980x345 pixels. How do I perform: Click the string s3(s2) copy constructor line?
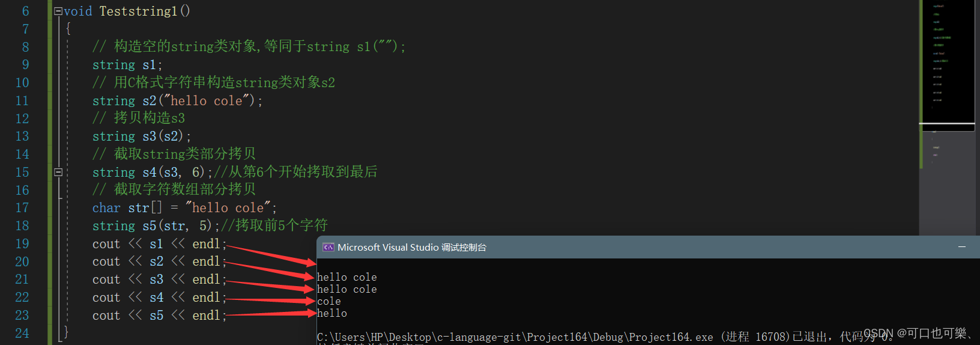(x=142, y=136)
